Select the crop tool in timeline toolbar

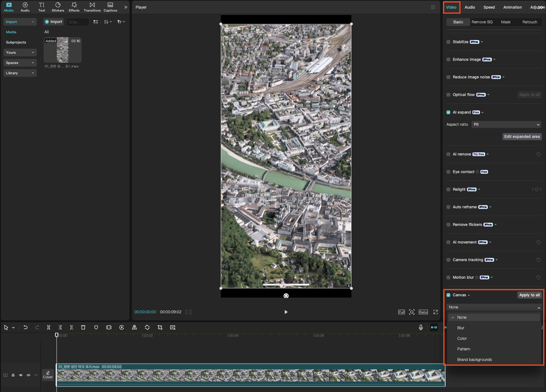(160, 327)
